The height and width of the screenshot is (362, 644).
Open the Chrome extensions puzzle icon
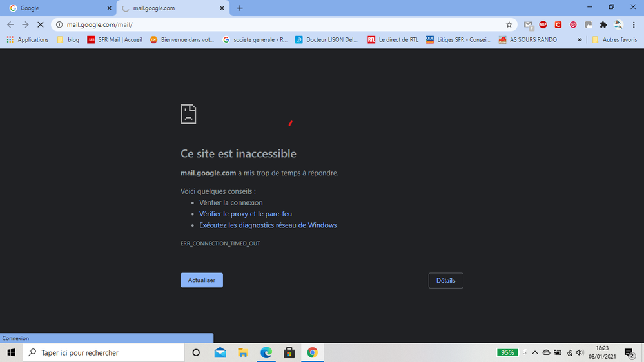coord(603,24)
